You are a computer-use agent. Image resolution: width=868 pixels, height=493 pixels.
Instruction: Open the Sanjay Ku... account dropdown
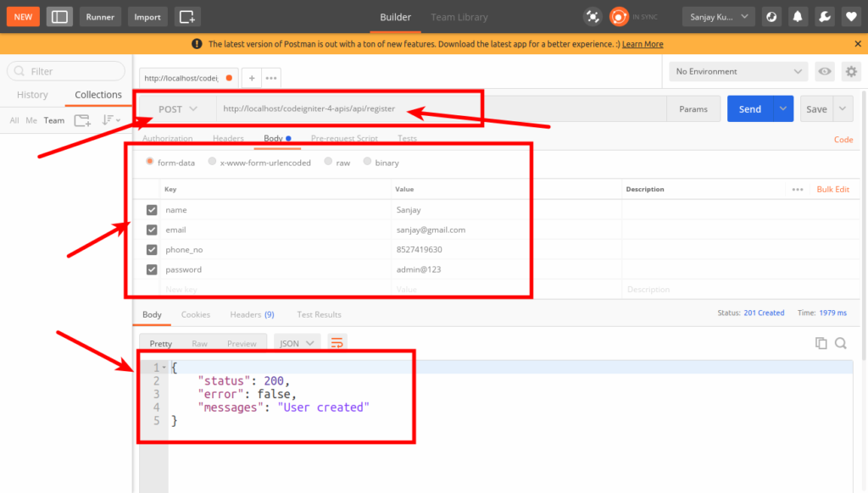point(719,17)
